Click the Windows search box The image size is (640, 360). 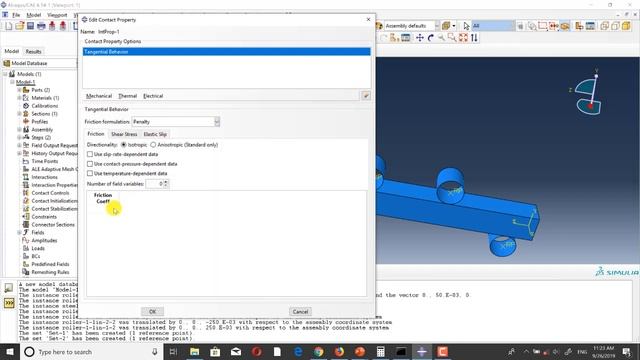coord(92,351)
